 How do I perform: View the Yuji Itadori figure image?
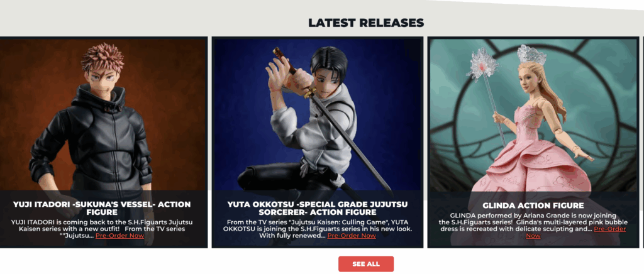point(104,115)
